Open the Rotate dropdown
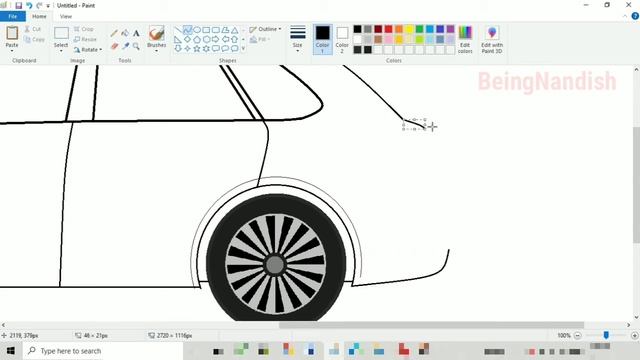 click(88, 50)
